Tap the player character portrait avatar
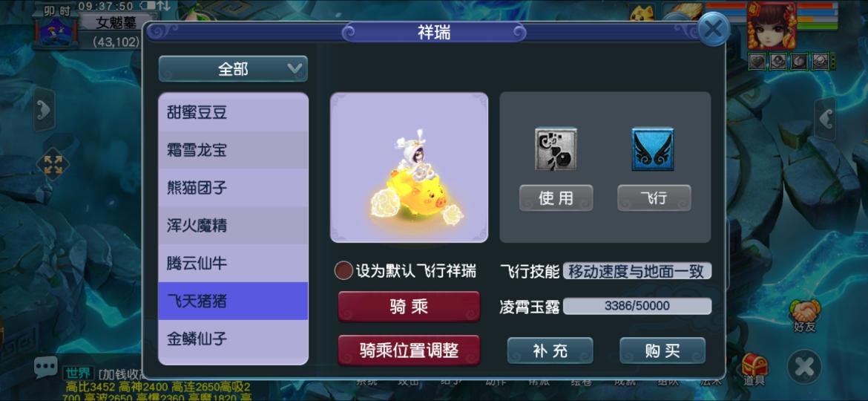868x401 pixels. click(x=771, y=25)
